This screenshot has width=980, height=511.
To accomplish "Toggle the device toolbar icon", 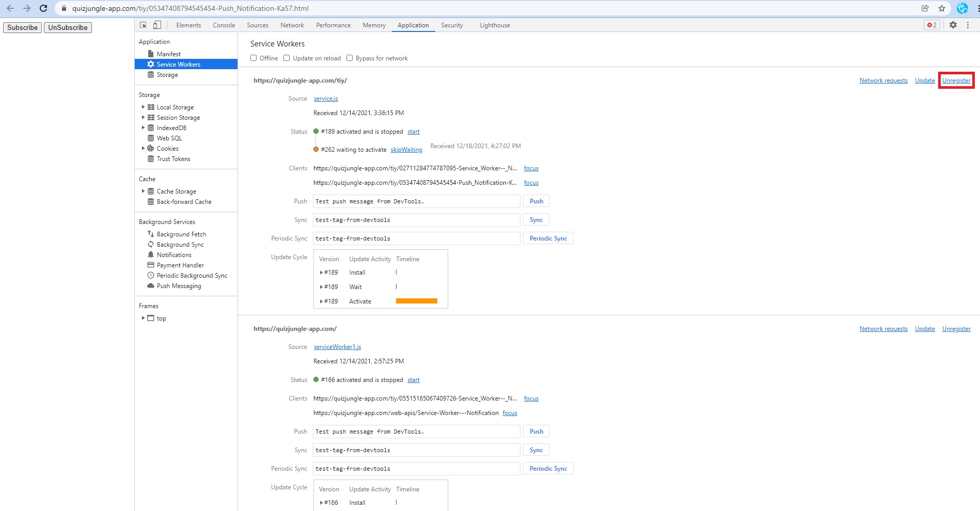I will (157, 25).
